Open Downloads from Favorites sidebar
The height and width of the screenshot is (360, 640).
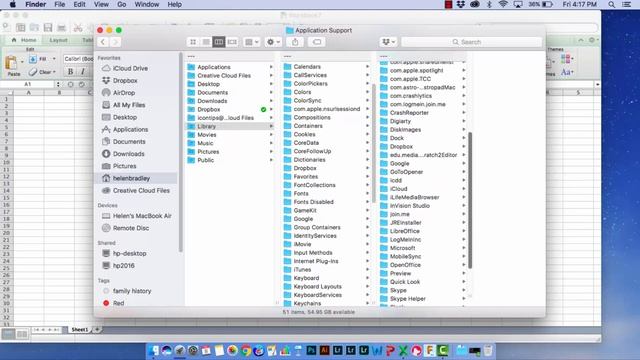pyautogui.click(x=129, y=154)
